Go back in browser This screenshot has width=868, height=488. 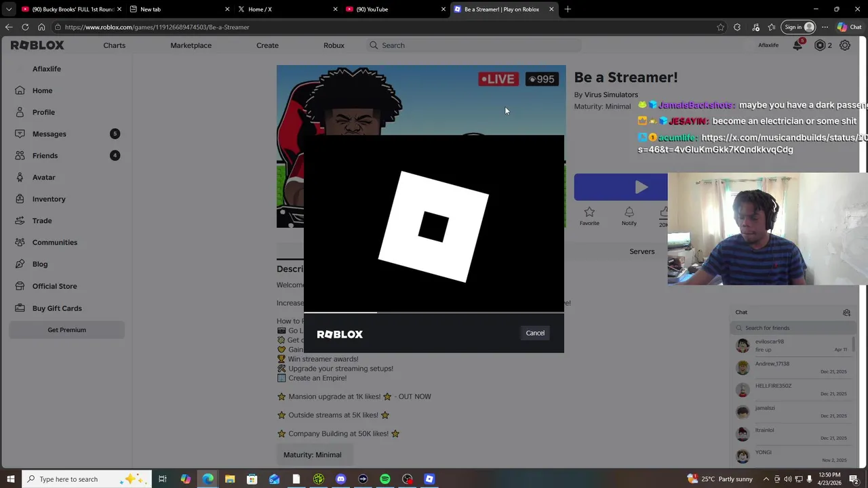click(9, 27)
